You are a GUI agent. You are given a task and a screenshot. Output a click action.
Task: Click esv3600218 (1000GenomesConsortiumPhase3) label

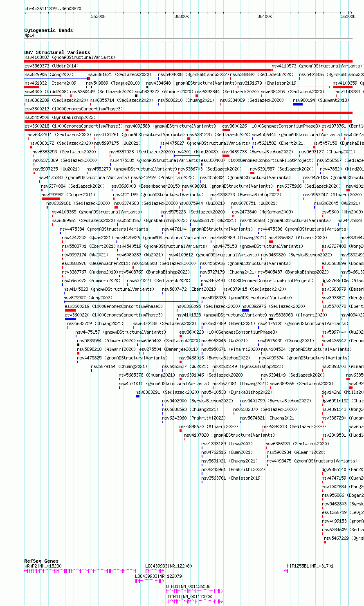click(74, 126)
